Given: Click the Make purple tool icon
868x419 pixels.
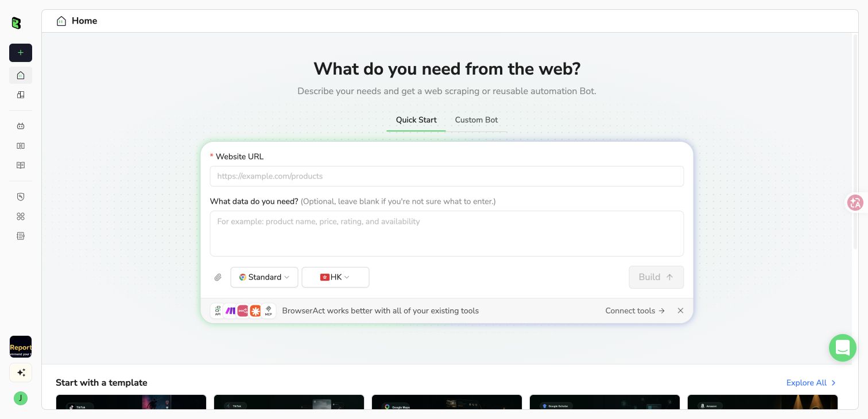Looking at the screenshot, I should 230,311.
